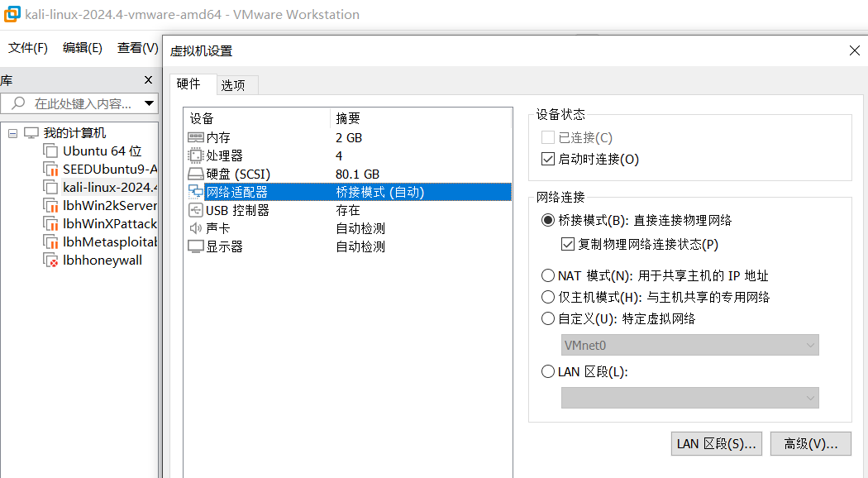Toggle the 已连接(C) checkbox

coord(548,137)
